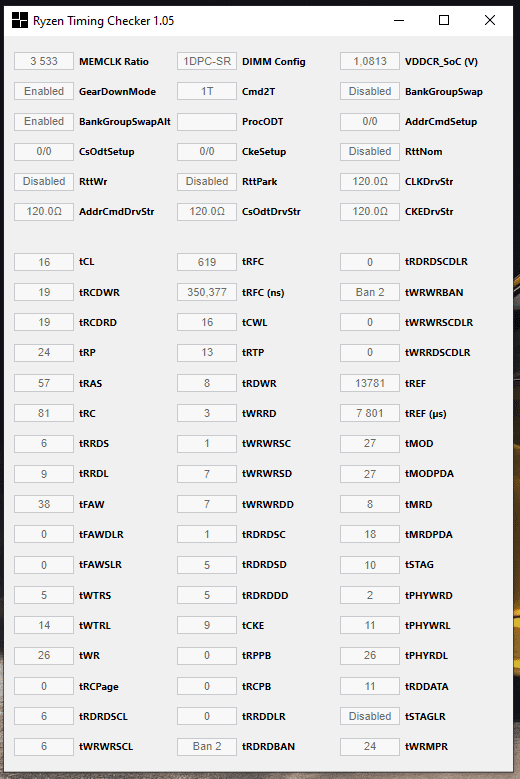
Task: Select the tRCDWR value field
Action: tap(44, 292)
